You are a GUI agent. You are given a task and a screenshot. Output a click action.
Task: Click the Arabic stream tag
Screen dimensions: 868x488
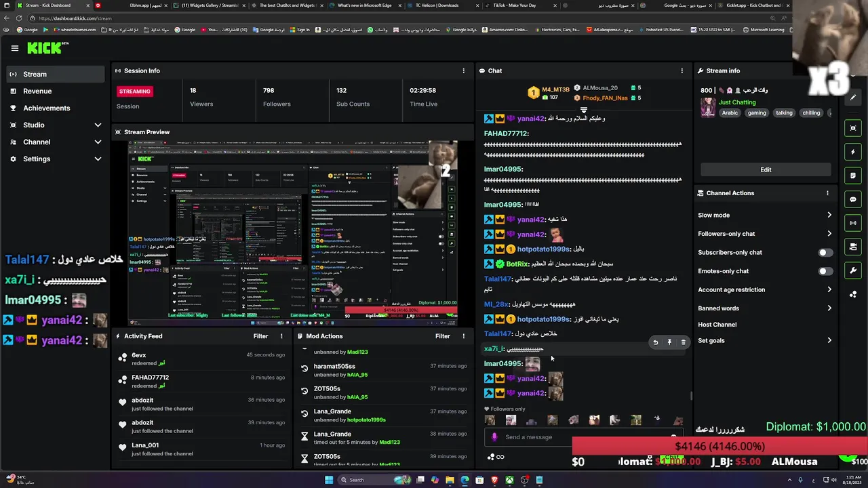click(730, 113)
